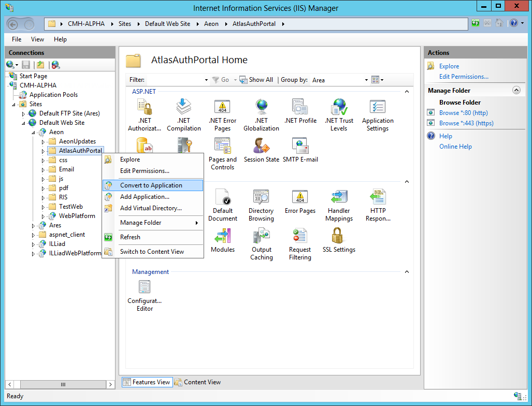This screenshot has width=532, height=406.
Task: Collapse the ASP.NET section group
Action: coord(407,92)
